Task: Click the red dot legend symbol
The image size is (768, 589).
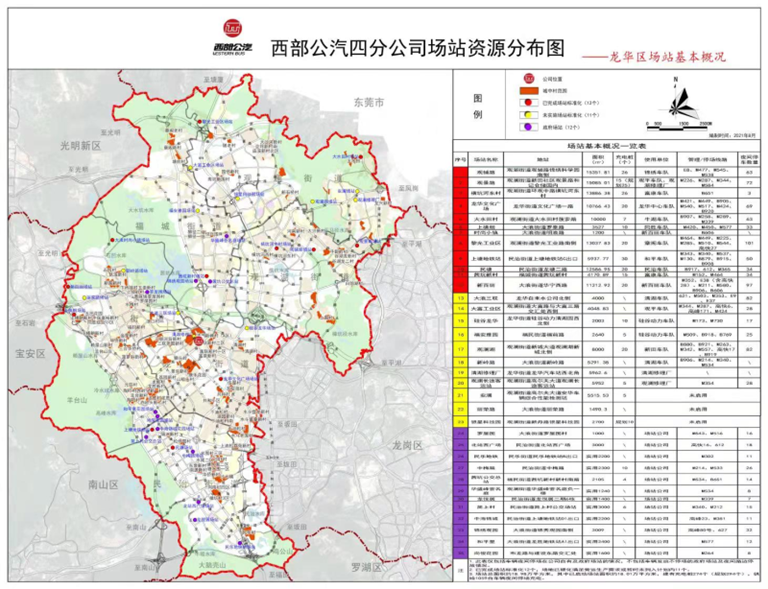Action: pos(528,103)
